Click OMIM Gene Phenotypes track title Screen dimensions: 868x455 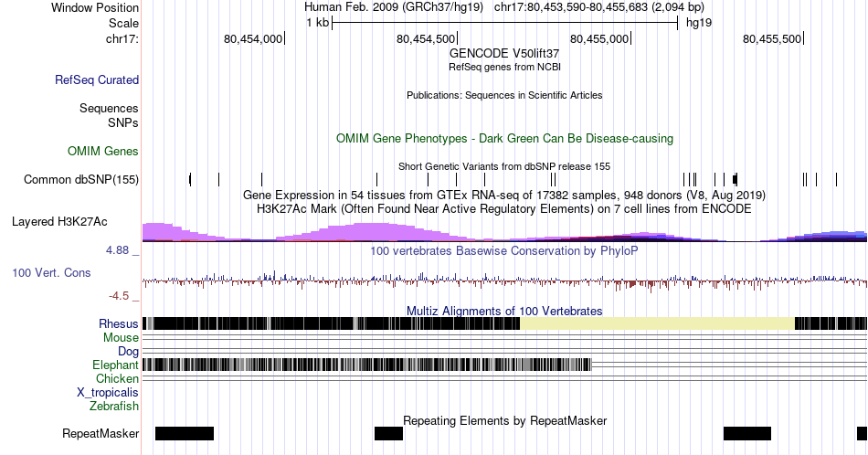pyautogui.click(x=504, y=138)
